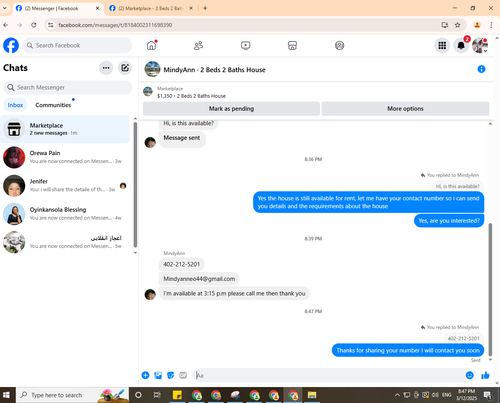This screenshot has height=403, width=500.
Task: Go back in browser history
Action: pyautogui.click(x=6, y=25)
